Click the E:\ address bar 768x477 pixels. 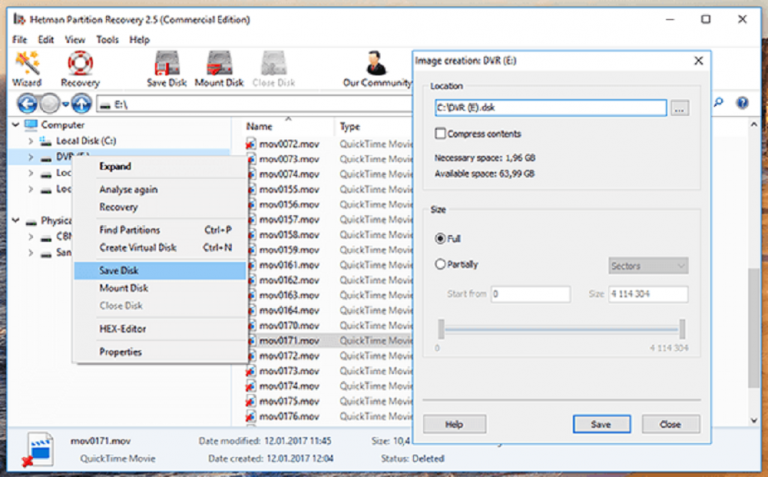point(255,104)
